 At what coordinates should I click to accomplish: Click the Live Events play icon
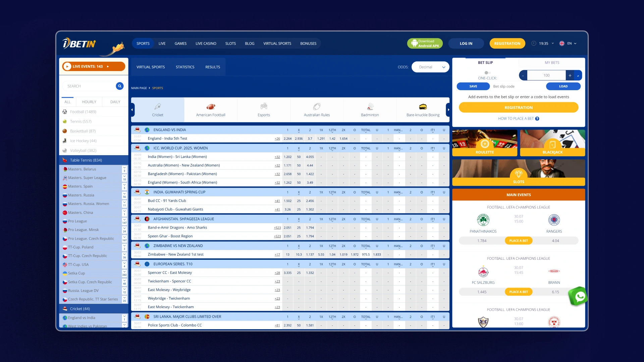(67, 67)
